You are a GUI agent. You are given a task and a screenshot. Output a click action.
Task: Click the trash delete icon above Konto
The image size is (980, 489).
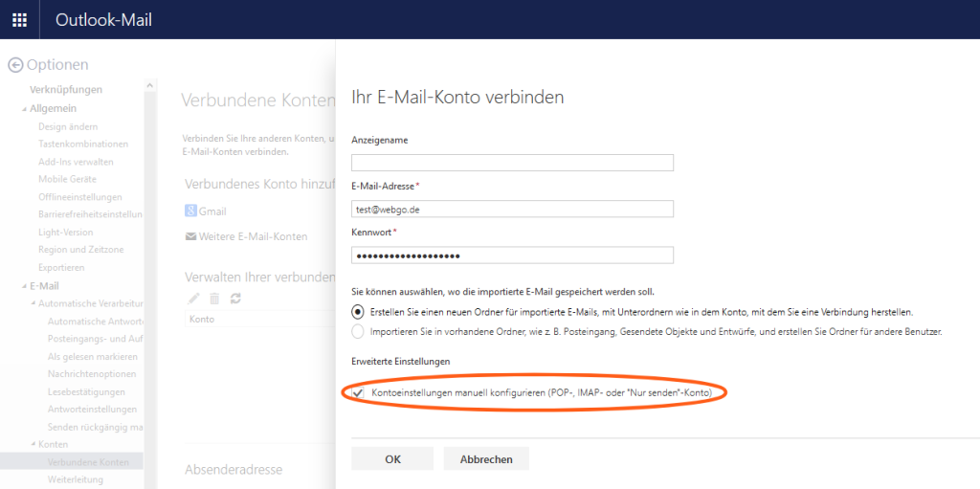[x=214, y=299]
